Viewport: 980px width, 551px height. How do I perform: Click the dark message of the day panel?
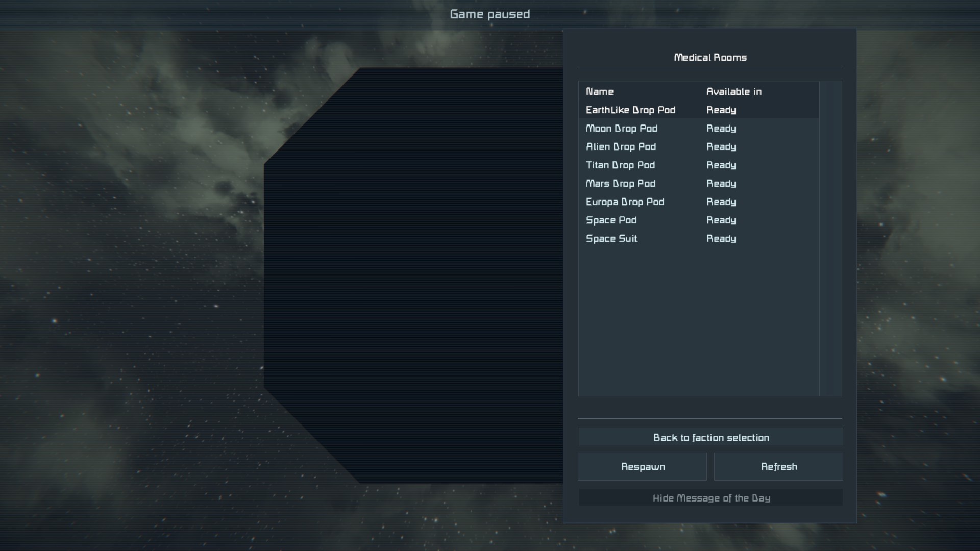pos(413,275)
